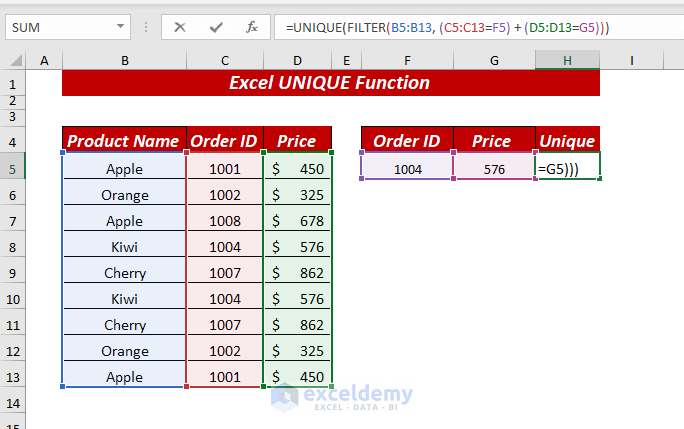Viewport: 684px width, 429px height.
Task: Select column C header
Action: pos(225,60)
